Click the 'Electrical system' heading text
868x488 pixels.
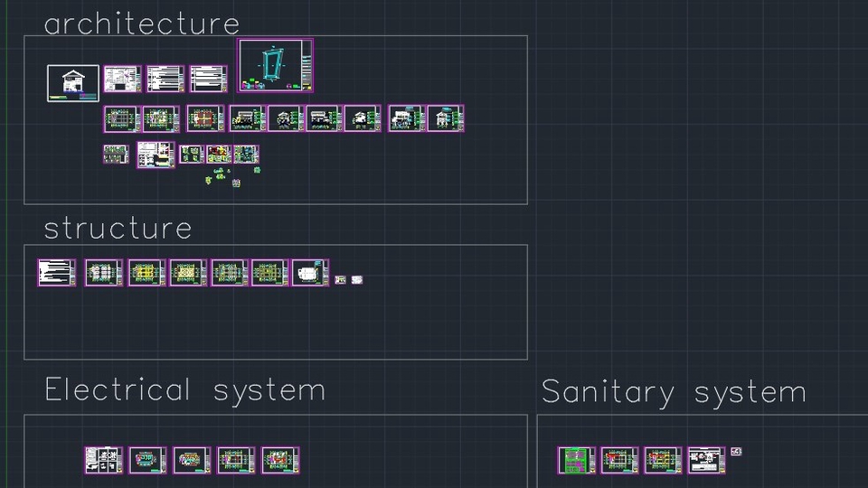[x=184, y=390]
